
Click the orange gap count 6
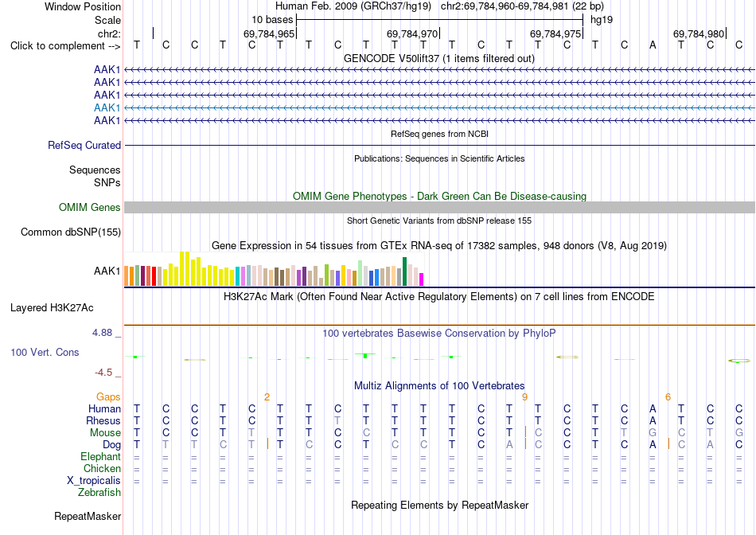tap(668, 397)
